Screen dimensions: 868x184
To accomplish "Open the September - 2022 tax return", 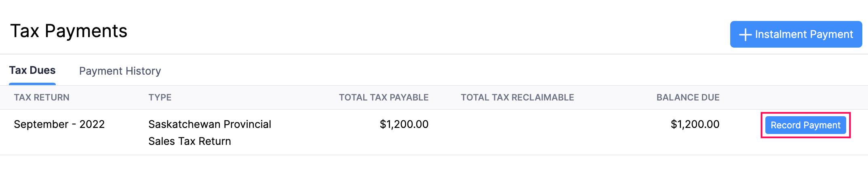I will point(59,124).
